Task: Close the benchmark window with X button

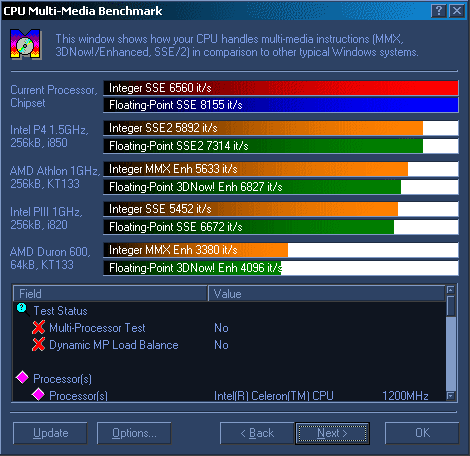Action: (x=457, y=11)
